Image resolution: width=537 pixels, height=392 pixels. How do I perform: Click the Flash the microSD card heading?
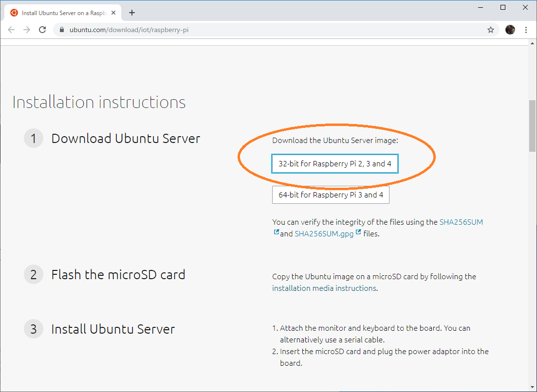tap(118, 275)
